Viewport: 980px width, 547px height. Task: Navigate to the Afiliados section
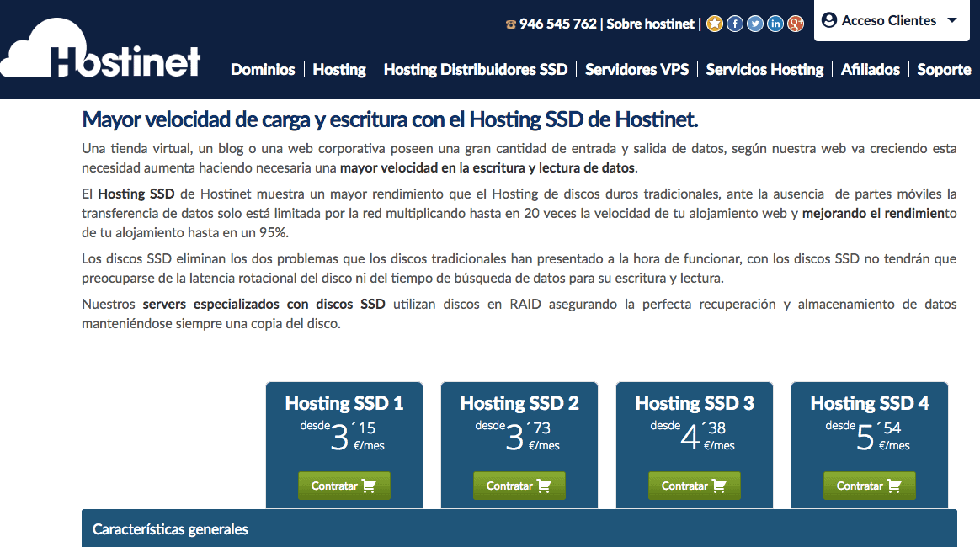click(x=871, y=70)
